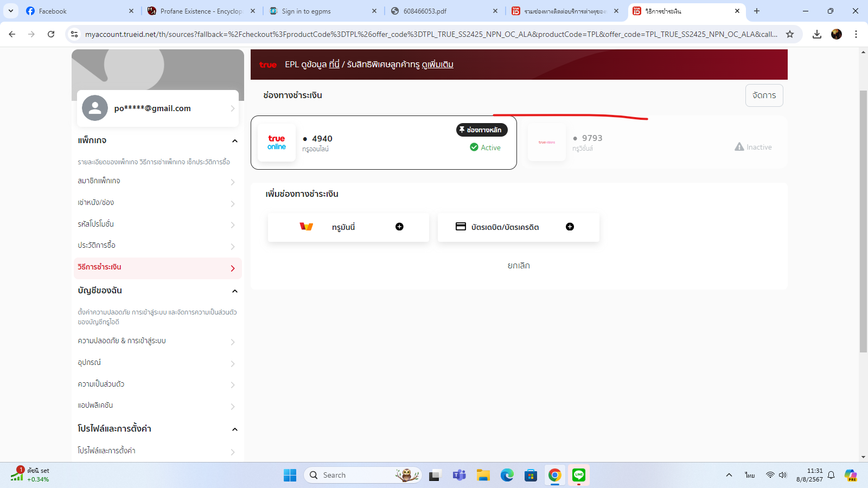Click the page vertical scrollbar
Viewport: 868px width, 488px height.
(863, 222)
